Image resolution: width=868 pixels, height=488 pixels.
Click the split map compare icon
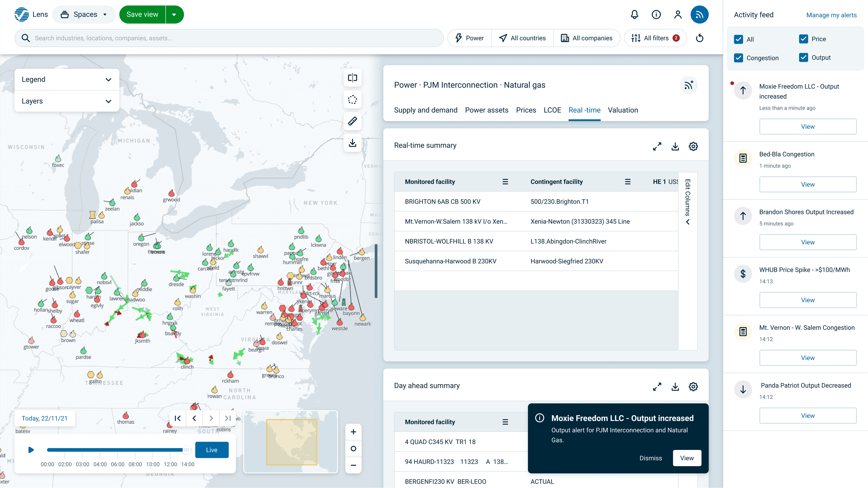(x=353, y=78)
